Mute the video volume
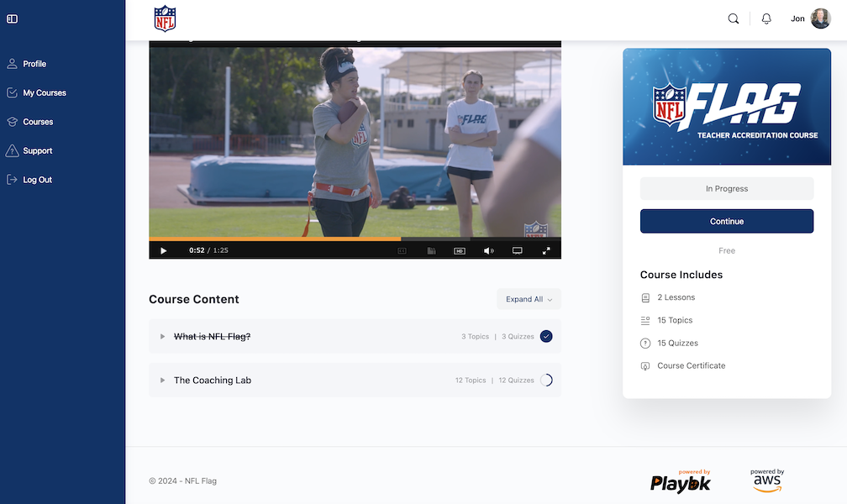Viewport: 847px width, 504px height. coord(488,250)
